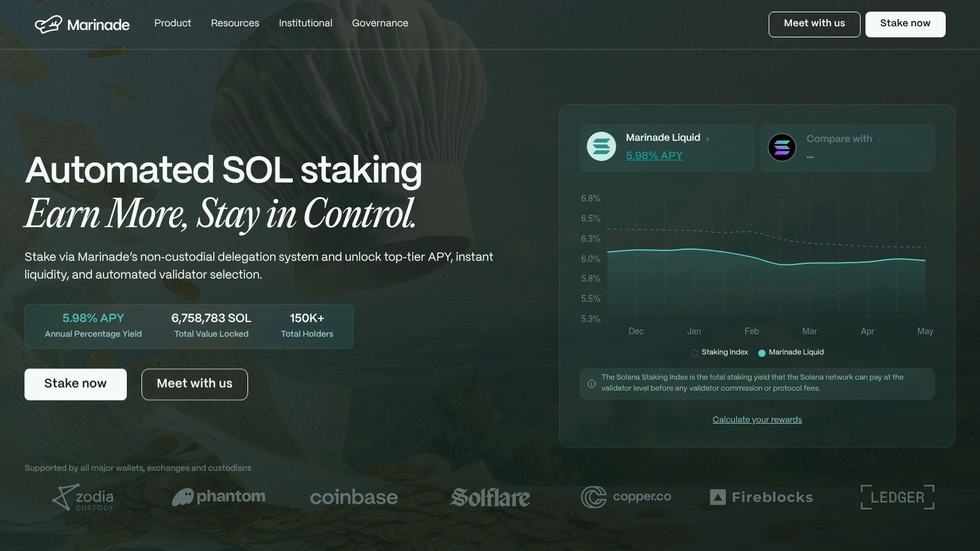
Task: Click the Apr label on chart axis
Action: pyautogui.click(x=867, y=331)
